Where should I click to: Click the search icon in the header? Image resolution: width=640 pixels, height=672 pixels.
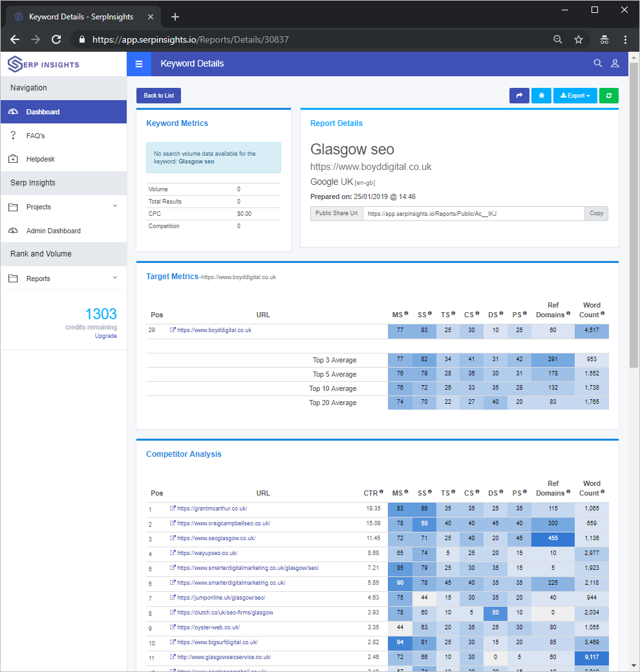point(598,63)
